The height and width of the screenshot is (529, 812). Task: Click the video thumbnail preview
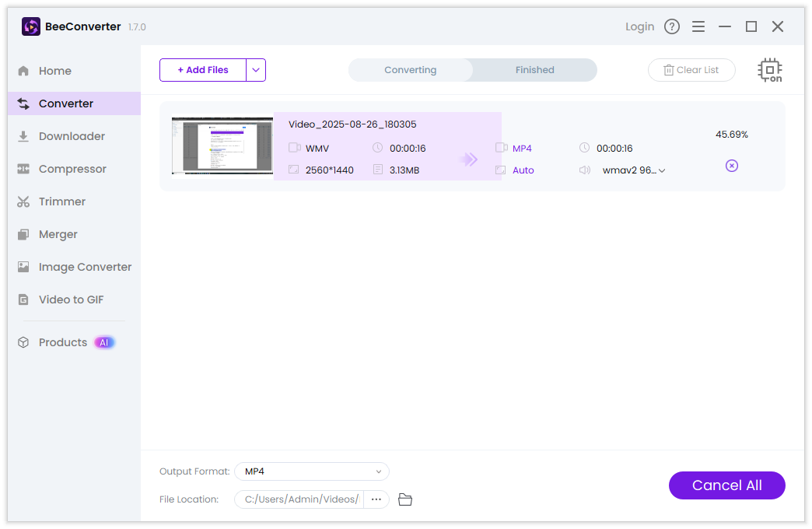point(222,146)
